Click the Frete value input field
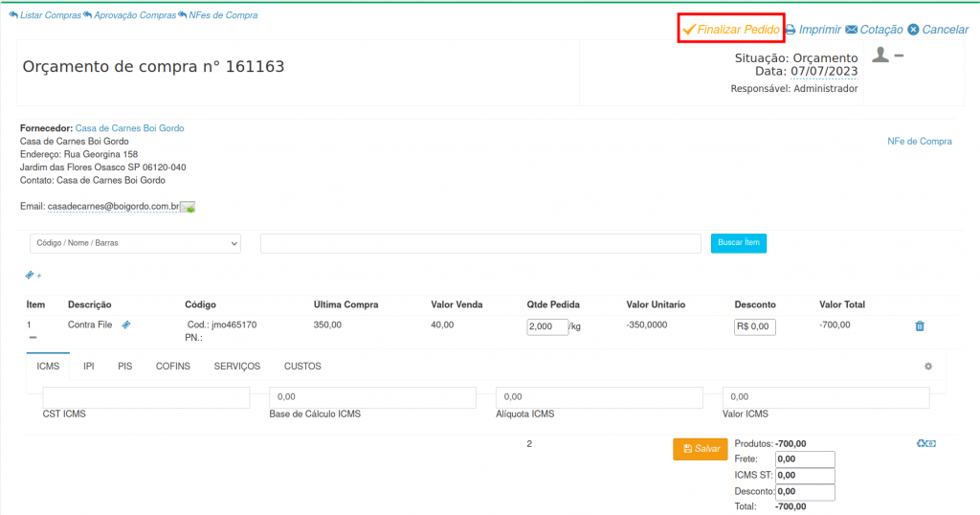Image resolution: width=980 pixels, height=515 pixels. click(x=805, y=459)
